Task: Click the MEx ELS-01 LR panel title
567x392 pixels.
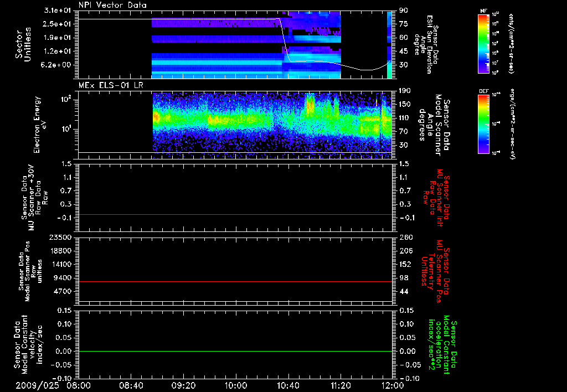Action: click(111, 85)
